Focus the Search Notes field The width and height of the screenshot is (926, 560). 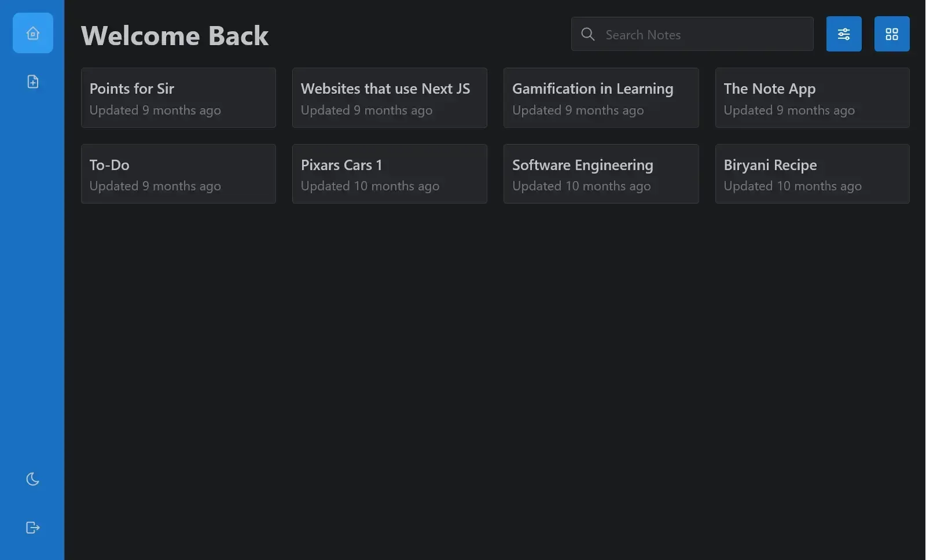[703, 35]
